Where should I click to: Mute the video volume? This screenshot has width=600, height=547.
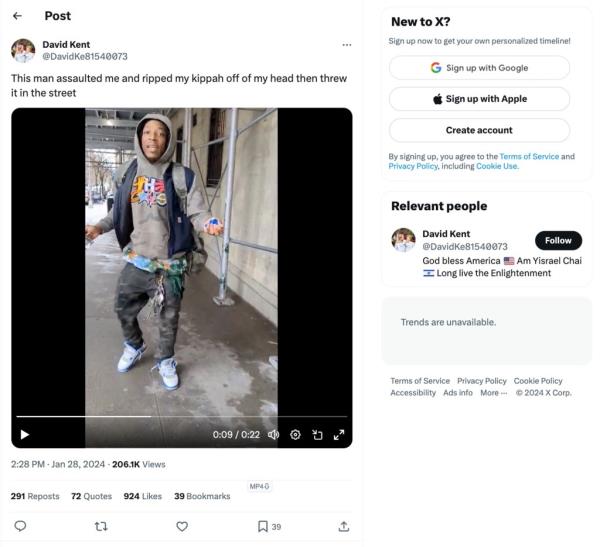[x=273, y=434]
